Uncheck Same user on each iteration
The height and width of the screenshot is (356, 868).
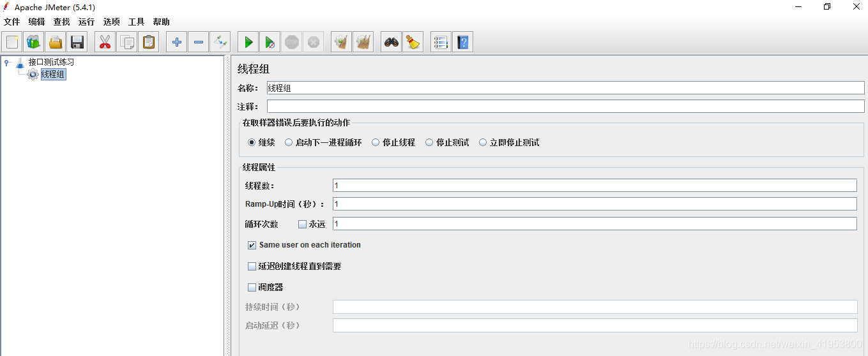(x=252, y=245)
